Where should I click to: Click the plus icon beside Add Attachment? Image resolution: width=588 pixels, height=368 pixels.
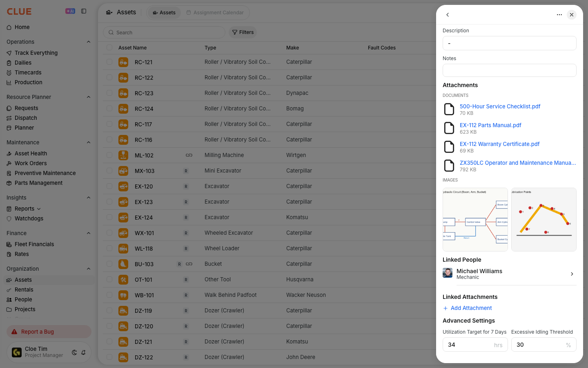click(445, 308)
